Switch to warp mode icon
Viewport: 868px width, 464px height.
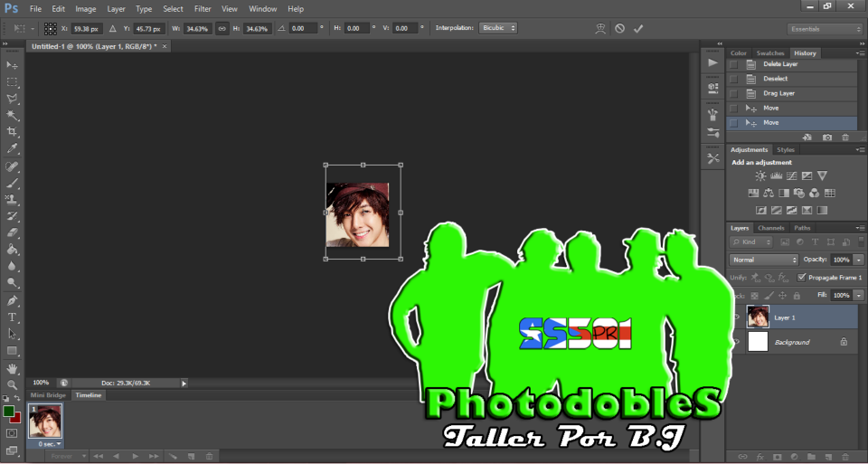[x=600, y=28]
